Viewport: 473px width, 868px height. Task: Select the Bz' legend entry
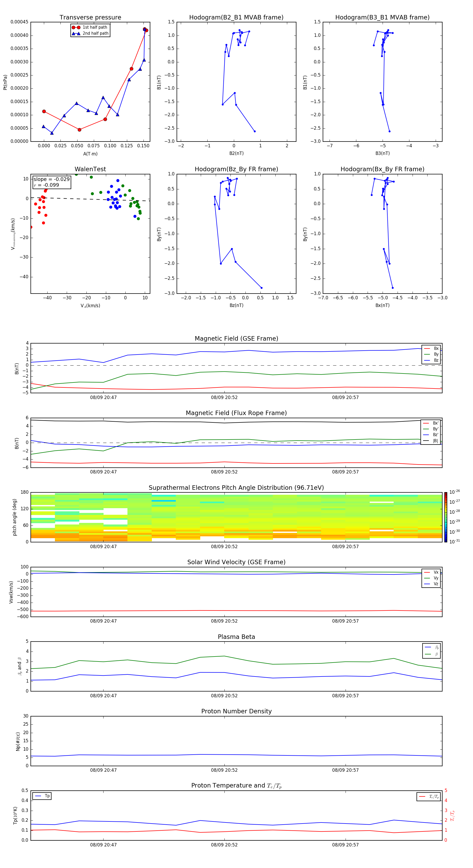tap(431, 435)
